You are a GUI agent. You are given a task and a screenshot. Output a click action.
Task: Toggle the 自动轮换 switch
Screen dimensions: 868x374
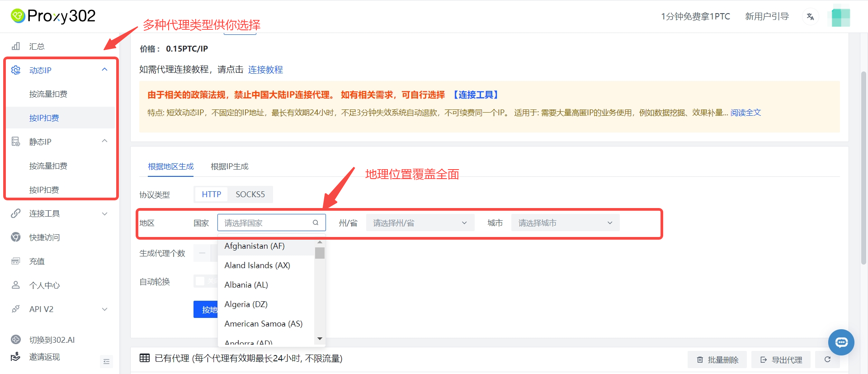[x=206, y=281]
